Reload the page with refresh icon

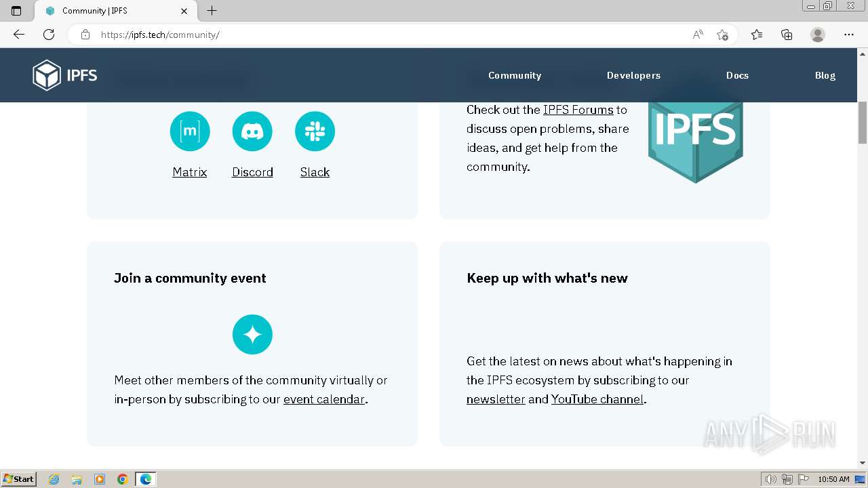point(49,35)
